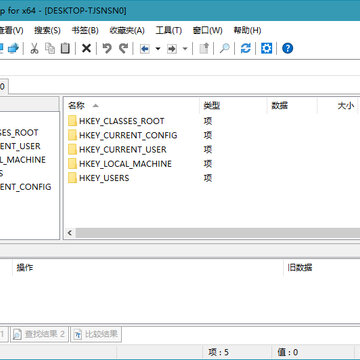Open the 搜索(S) menu
This screenshot has height=360, width=360.
point(47,31)
